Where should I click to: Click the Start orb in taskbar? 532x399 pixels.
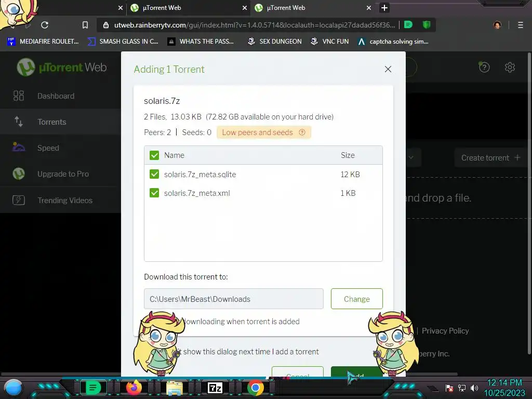(x=14, y=388)
